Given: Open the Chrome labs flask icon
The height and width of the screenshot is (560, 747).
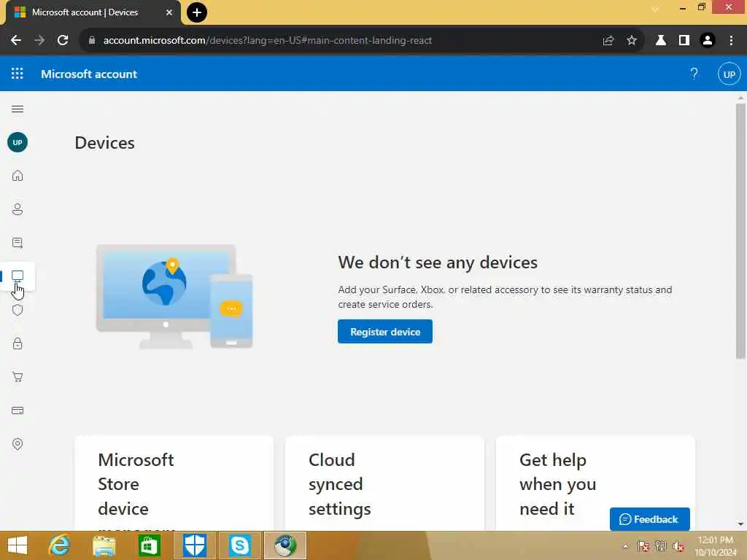Looking at the screenshot, I should 661,41.
